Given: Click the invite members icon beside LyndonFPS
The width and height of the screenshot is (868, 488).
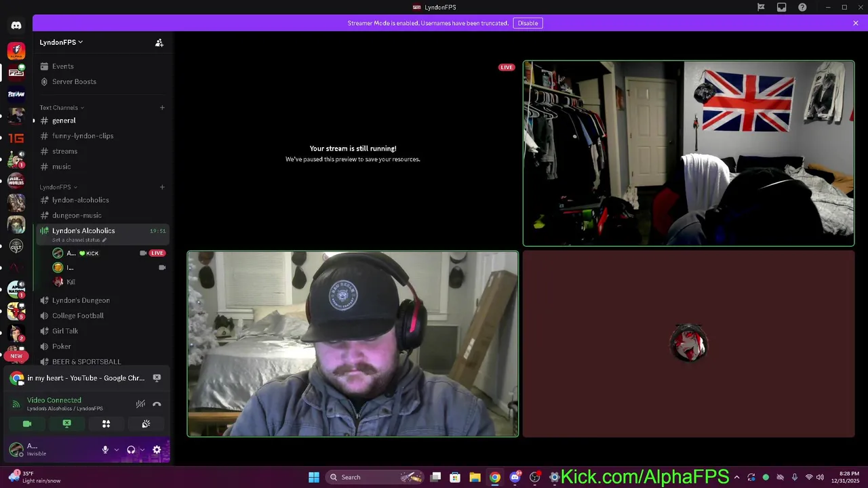Looking at the screenshot, I should (x=159, y=43).
